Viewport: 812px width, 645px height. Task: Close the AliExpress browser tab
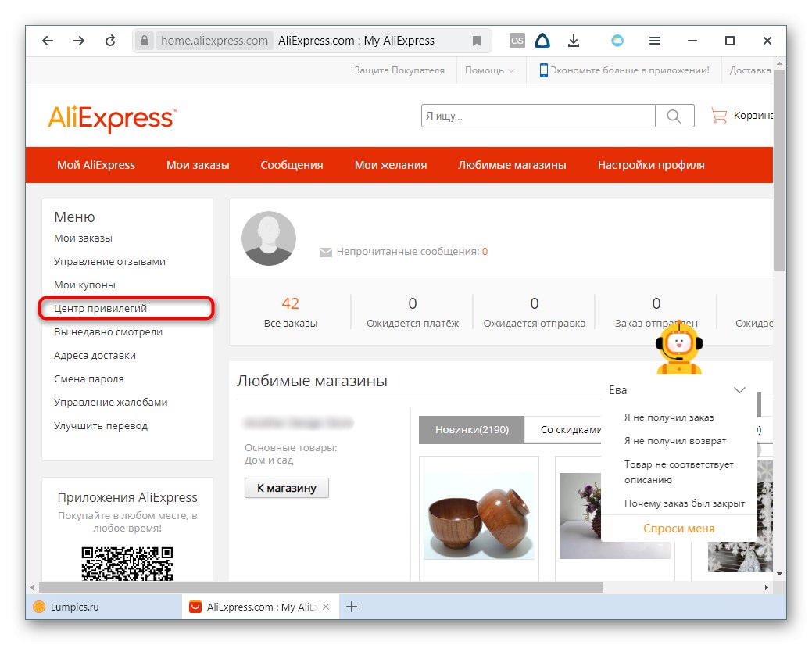point(326,607)
